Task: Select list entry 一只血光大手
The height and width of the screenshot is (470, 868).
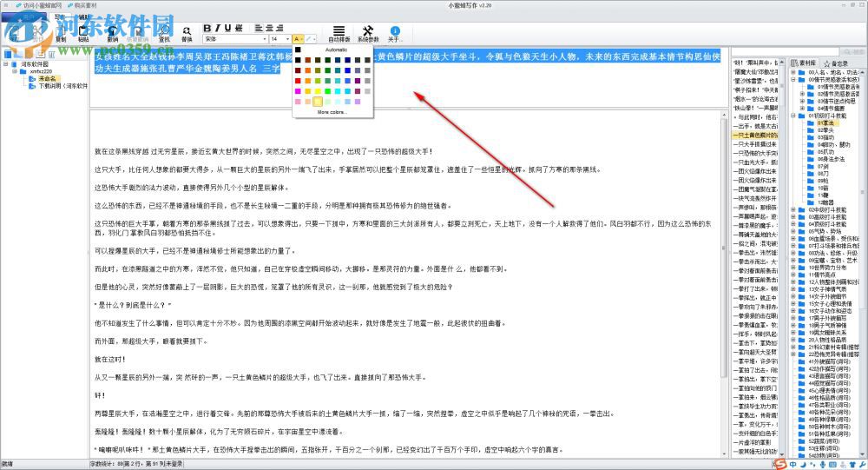Action: click(754, 162)
